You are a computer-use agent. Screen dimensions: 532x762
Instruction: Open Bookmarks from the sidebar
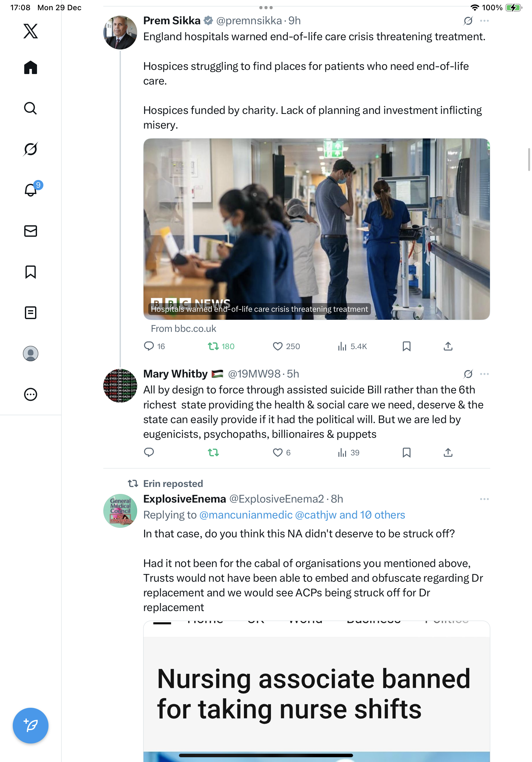tap(31, 272)
